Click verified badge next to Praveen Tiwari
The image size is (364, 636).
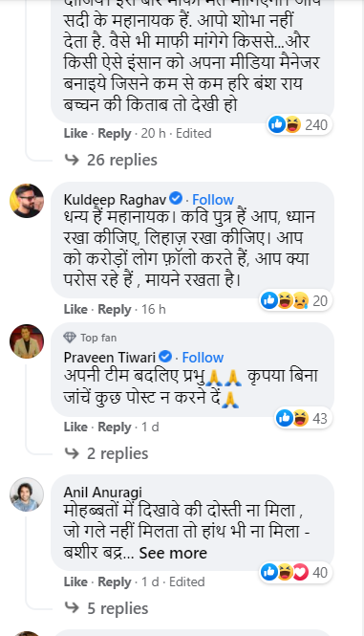(x=165, y=357)
